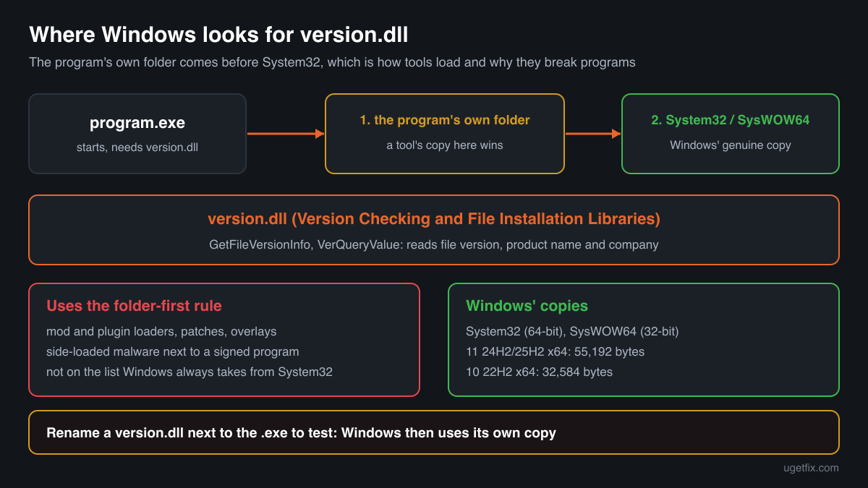Select 'a tool's copy here wins' text
The width and height of the screenshot is (868, 488).
pyautogui.click(x=445, y=145)
